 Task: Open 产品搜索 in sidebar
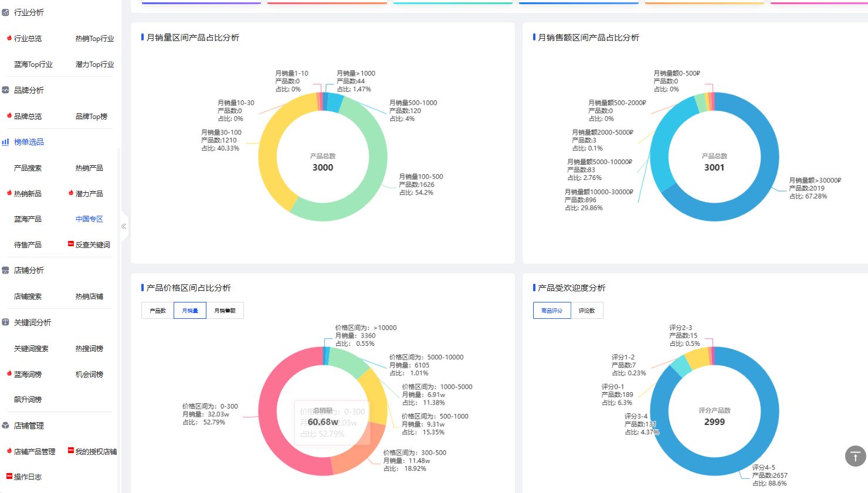coord(28,168)
